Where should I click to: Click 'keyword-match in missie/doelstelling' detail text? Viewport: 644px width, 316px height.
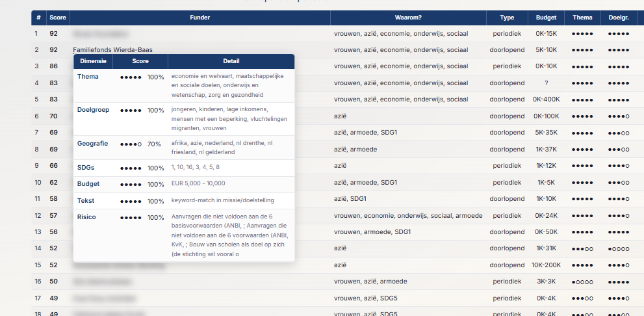[223, 200]
